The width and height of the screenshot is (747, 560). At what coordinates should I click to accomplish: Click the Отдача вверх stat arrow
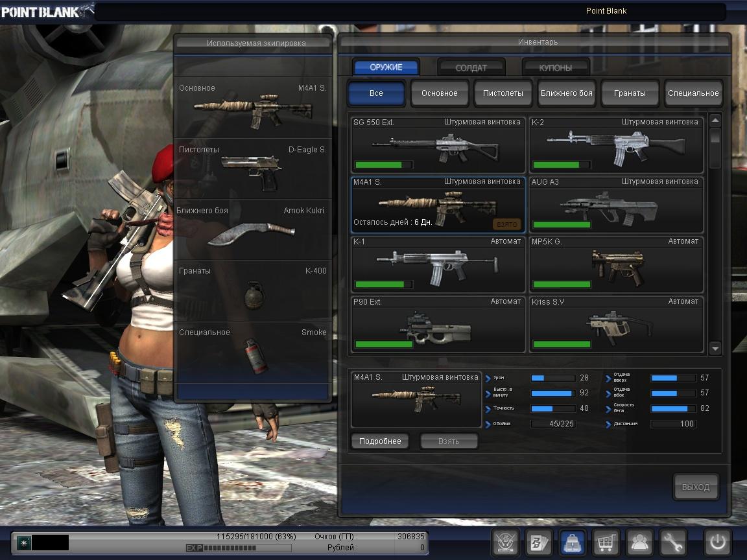pos(608,379)
